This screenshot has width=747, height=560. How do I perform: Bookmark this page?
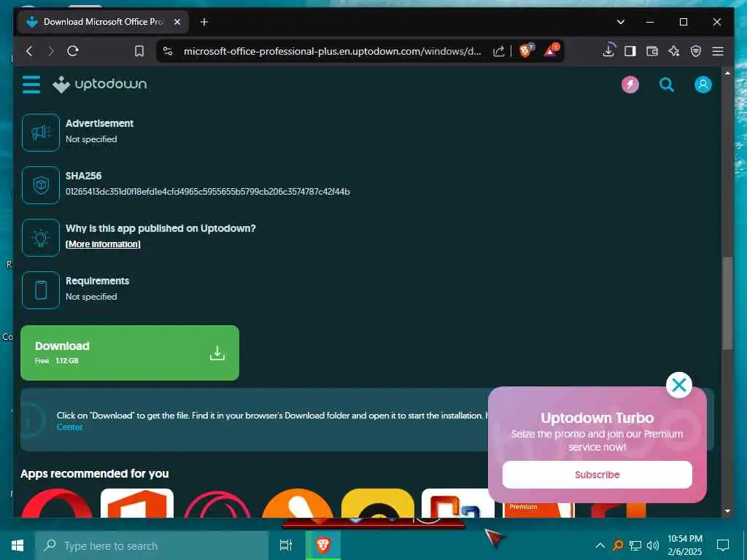click(x=139, y=51)
